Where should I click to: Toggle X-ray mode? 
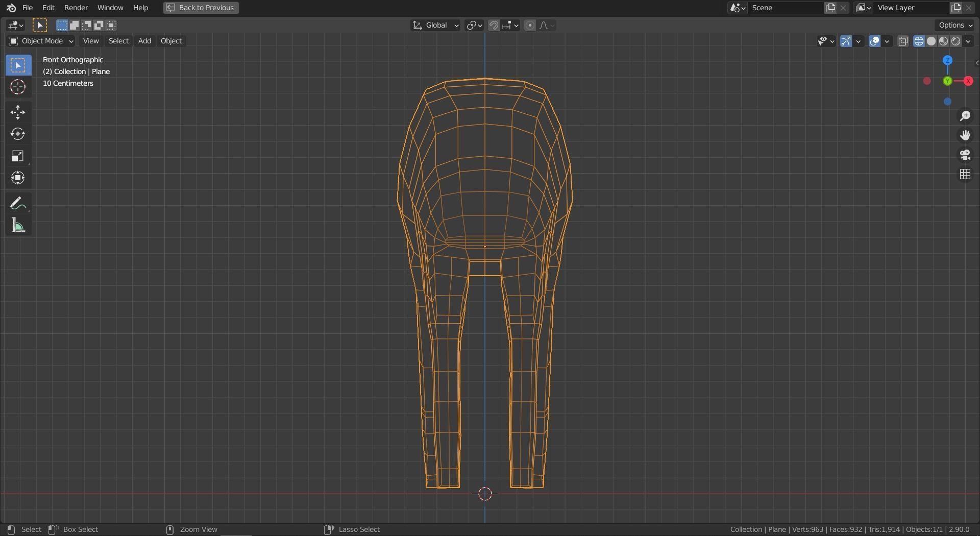point(903,41)
